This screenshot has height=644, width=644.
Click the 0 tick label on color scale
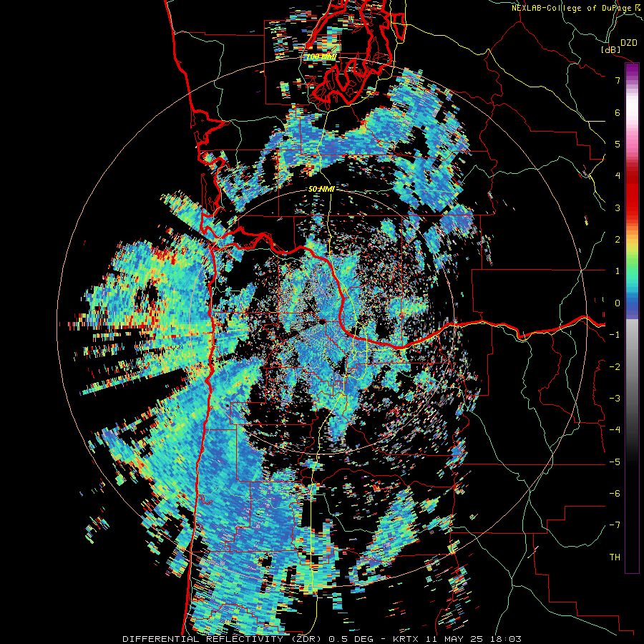click(x=618, y=303)
